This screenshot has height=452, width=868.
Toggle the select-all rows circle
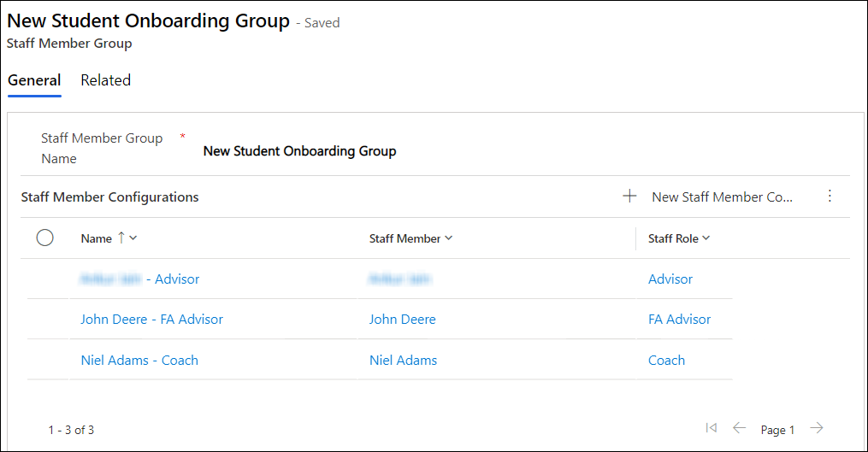click(x=45, y=238)
